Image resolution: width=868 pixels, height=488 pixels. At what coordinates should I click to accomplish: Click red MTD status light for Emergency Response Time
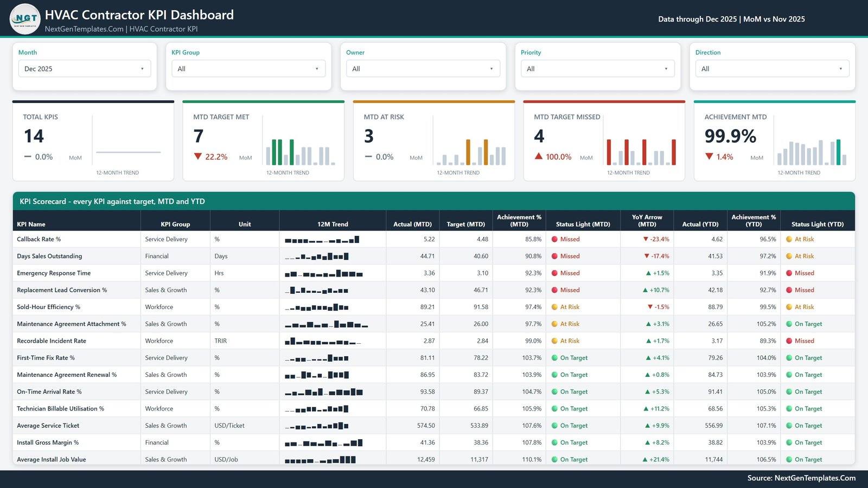(x=555, y=273)
